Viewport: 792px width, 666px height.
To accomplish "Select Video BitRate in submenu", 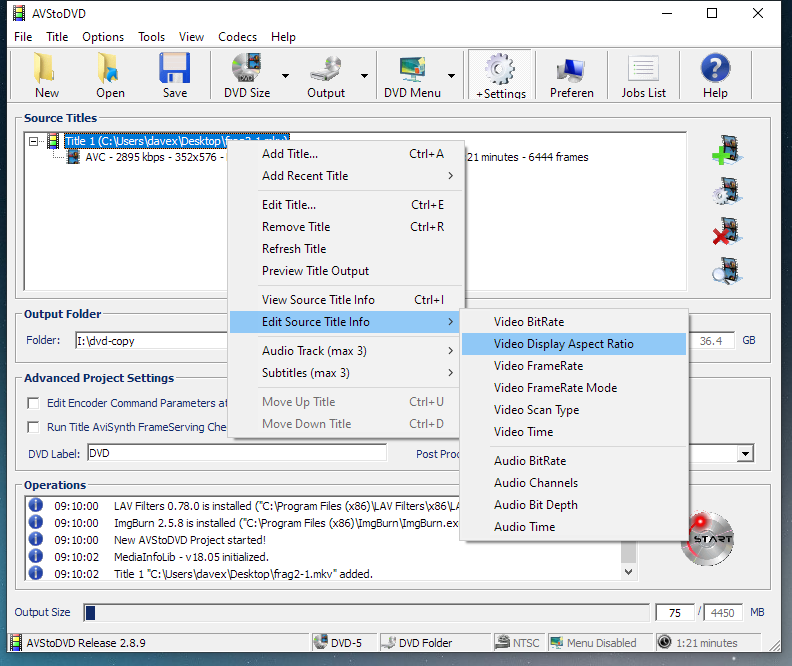I will coord(574,322).
